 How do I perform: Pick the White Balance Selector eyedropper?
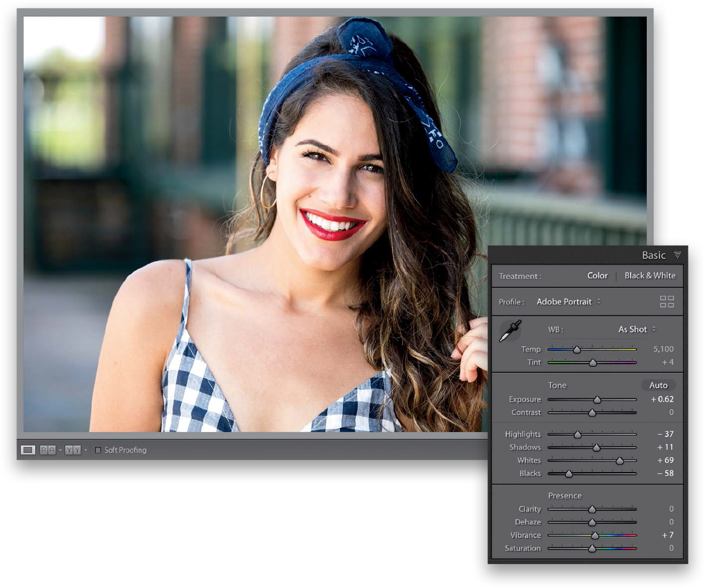point(510,331)
